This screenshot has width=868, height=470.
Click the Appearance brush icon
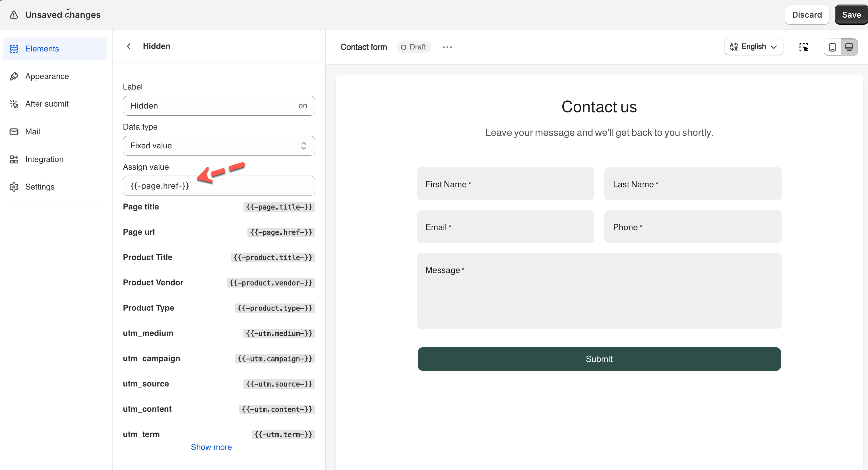pyautogui.click(x=14, y=76)
